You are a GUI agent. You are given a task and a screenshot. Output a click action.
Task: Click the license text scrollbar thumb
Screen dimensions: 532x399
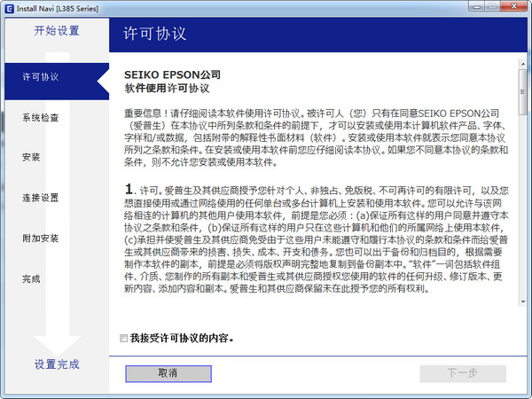click(523, 92)
